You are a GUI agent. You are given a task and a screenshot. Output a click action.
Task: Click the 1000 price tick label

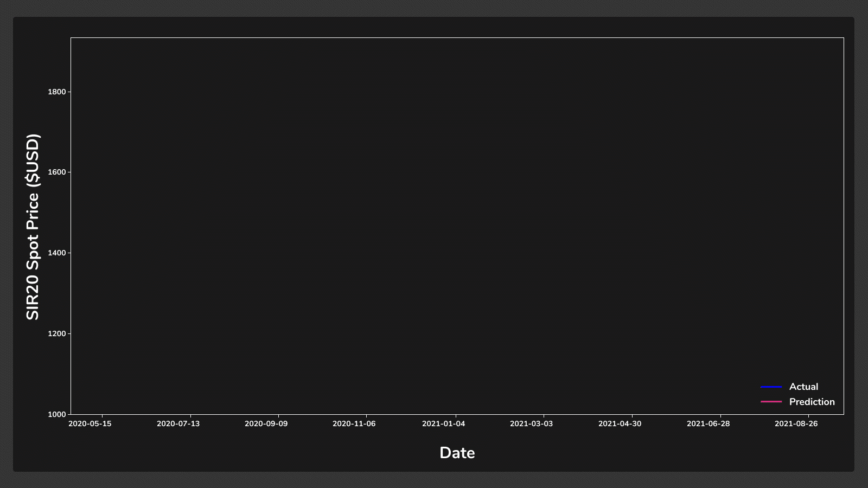56,414
